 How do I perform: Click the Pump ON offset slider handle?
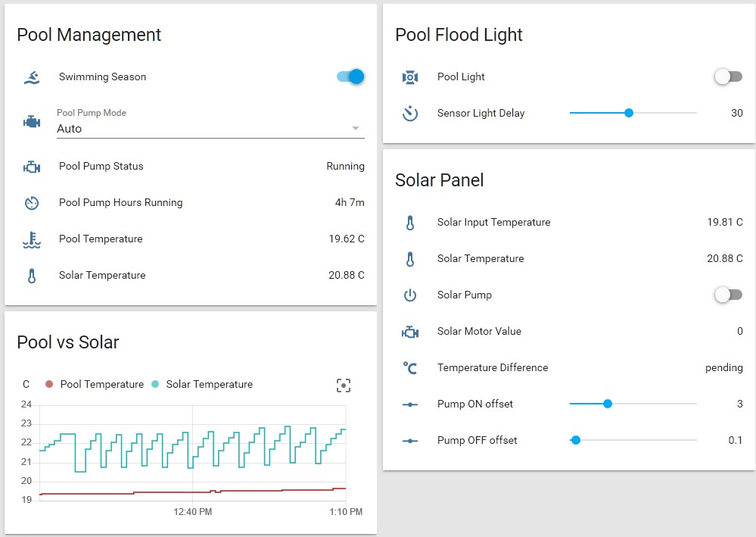pyautogui.click(x=608, y=404)
